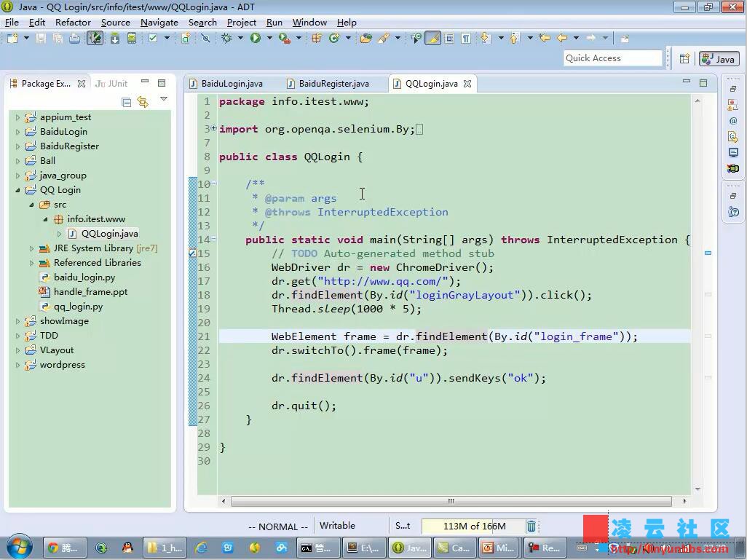Open dropdown next to Debug icon

pos(240,38)
